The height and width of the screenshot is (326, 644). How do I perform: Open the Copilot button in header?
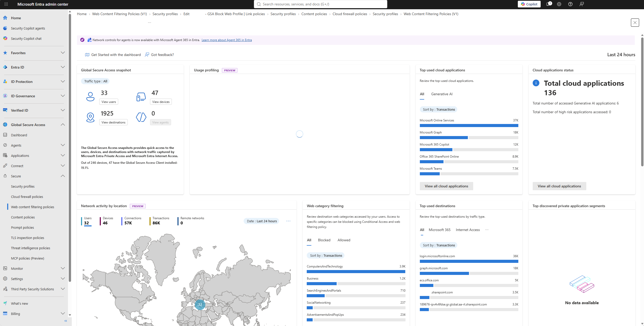pyautogui.click(x=529, y=4)
